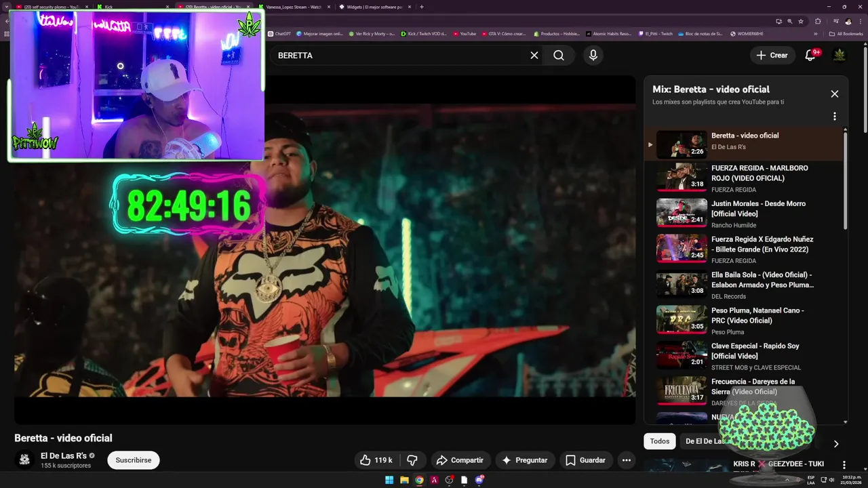Click the Preguntar button
Screen dimensions: 868x488
pos(525,460)
